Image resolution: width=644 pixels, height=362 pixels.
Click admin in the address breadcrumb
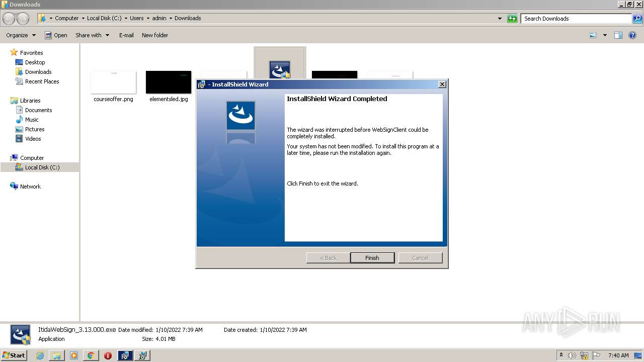(159, 18)
